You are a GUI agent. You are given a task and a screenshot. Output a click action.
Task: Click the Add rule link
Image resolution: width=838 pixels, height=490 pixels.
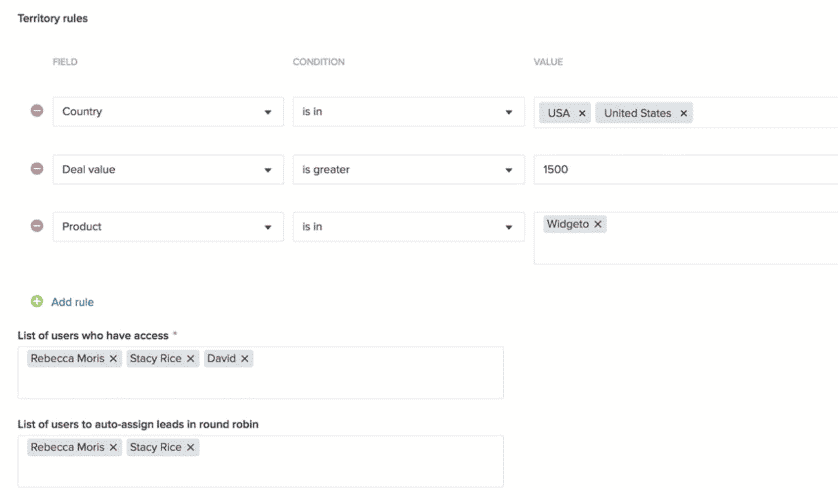[72, 302]
